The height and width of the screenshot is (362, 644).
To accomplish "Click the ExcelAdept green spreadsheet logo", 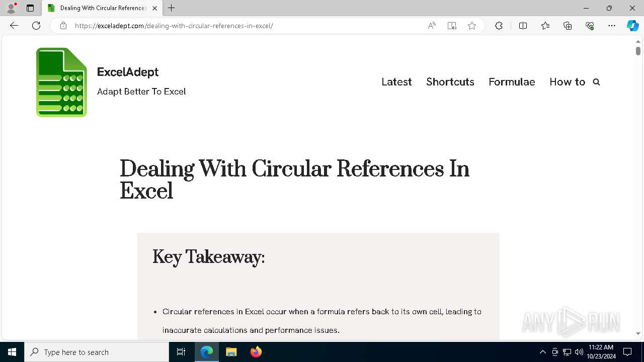I will (x=61, y=82).
